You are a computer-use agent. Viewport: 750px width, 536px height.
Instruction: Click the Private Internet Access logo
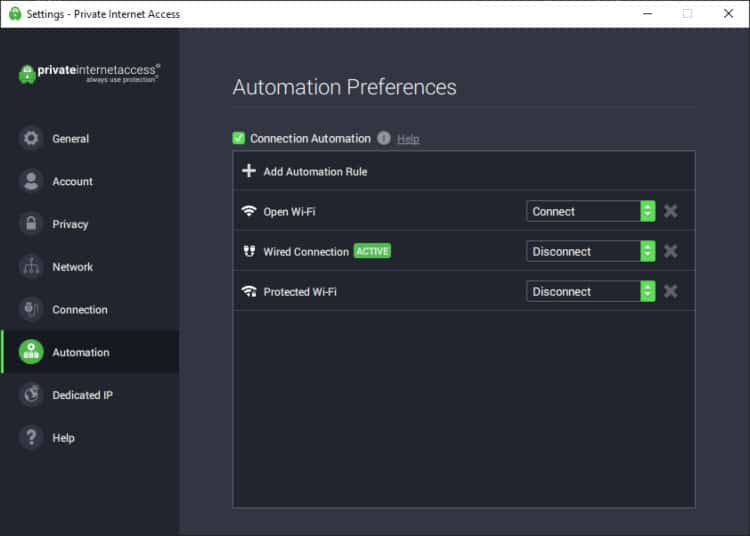click(89, 73)
